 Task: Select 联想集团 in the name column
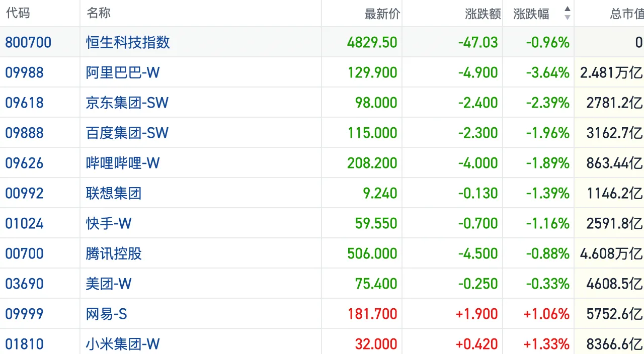click(x=114, y=193)
